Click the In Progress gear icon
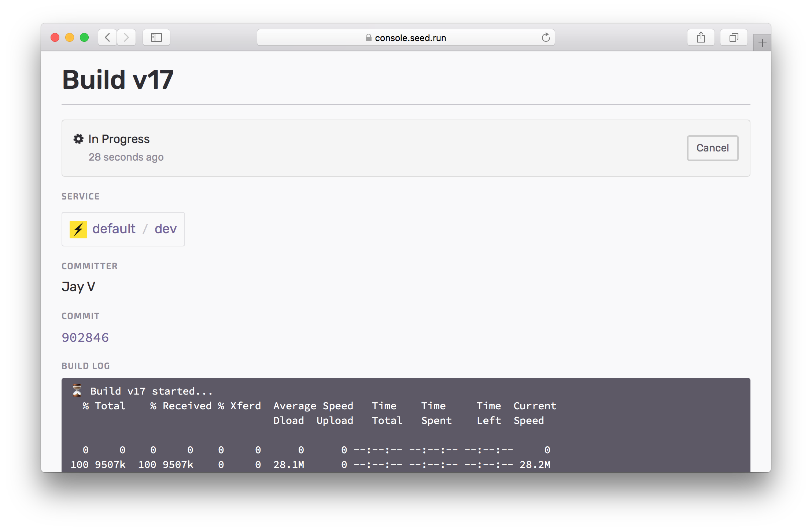The width and height of the screenshot is (812, 531). 78,139
